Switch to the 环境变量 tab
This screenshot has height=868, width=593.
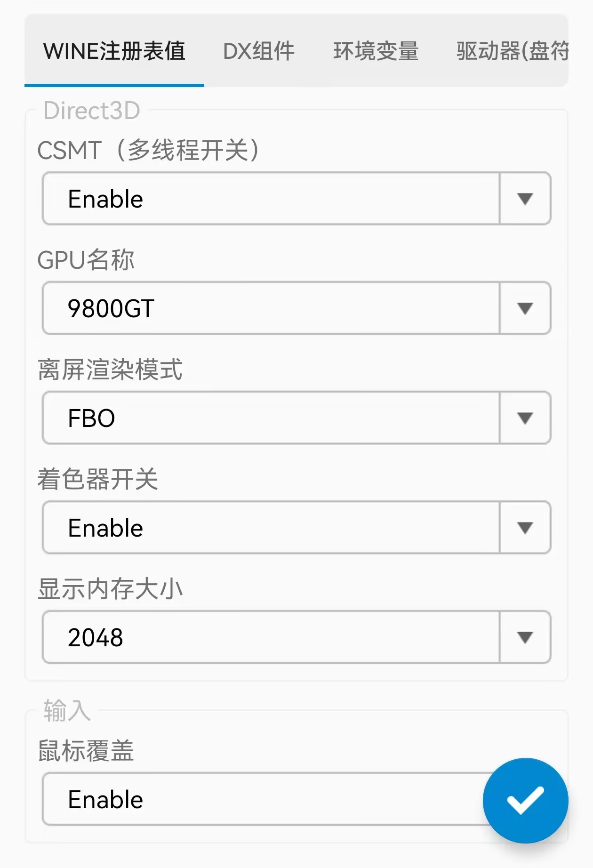tap(376, 51)
